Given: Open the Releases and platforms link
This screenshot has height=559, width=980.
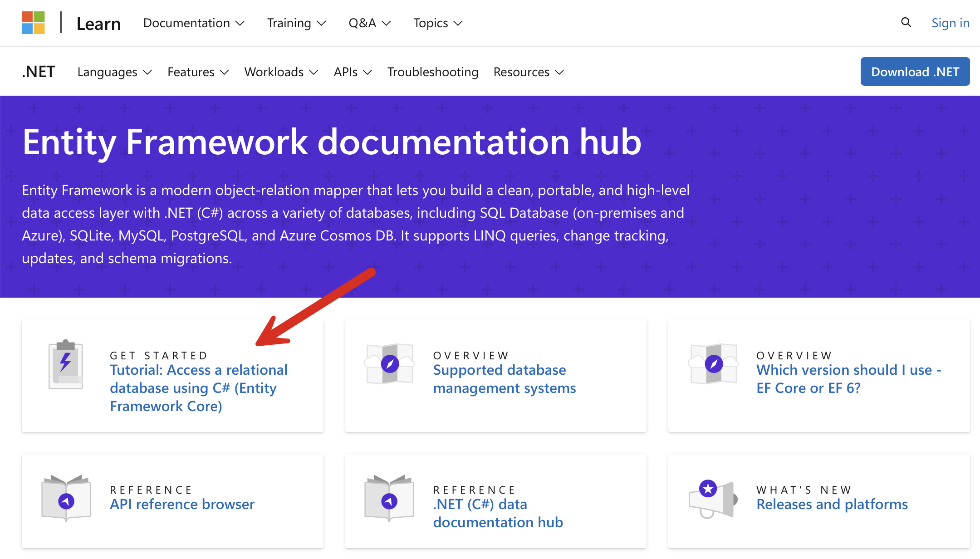Looking at the screenshot, I should tap(832, 504).
